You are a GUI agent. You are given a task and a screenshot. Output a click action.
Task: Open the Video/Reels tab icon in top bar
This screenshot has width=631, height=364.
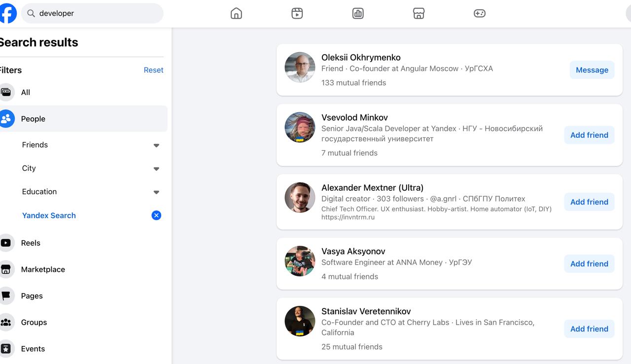(297, 13)
